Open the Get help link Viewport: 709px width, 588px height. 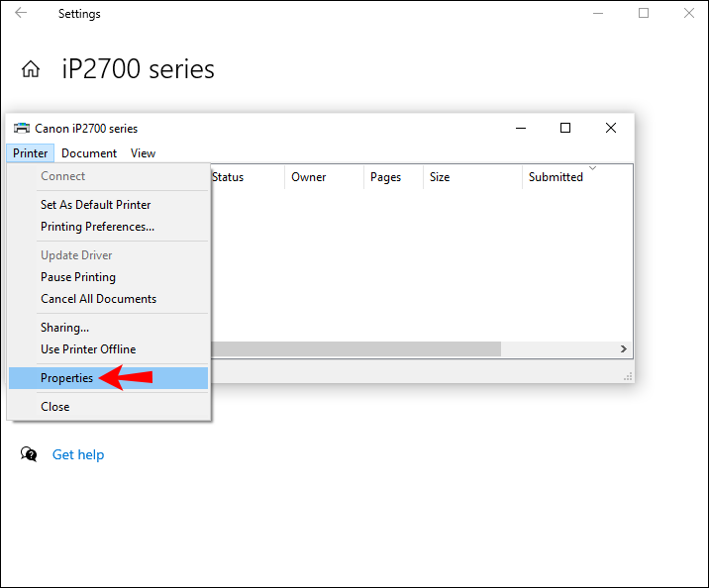point(78,454)
